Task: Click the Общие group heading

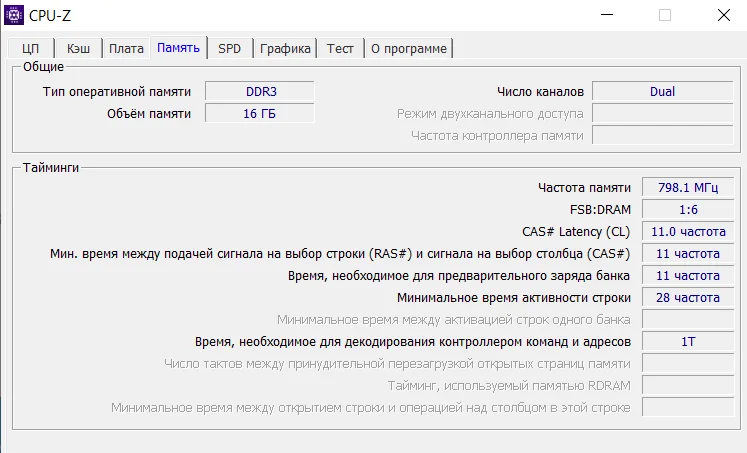Action: pos(43,67)
